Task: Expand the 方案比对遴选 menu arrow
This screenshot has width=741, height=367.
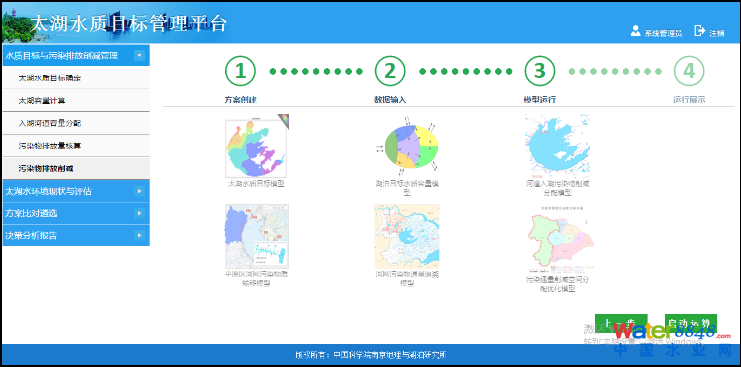Action: click(139, 213)
